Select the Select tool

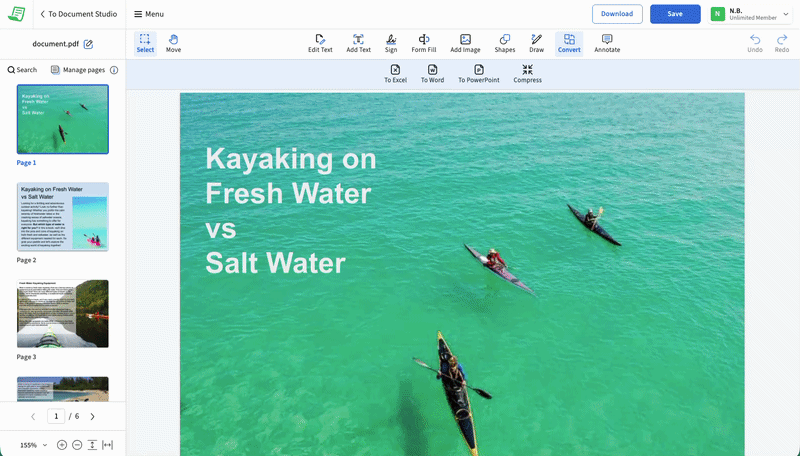coord(145,43)
